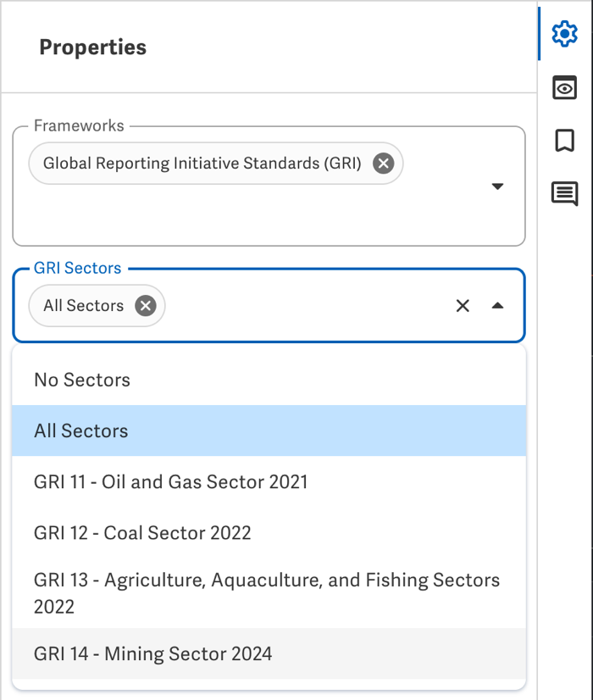Screen dimensions: 593x700
Task: Clear all GRI Sectors selections
Action: click(x=463, y=306)
